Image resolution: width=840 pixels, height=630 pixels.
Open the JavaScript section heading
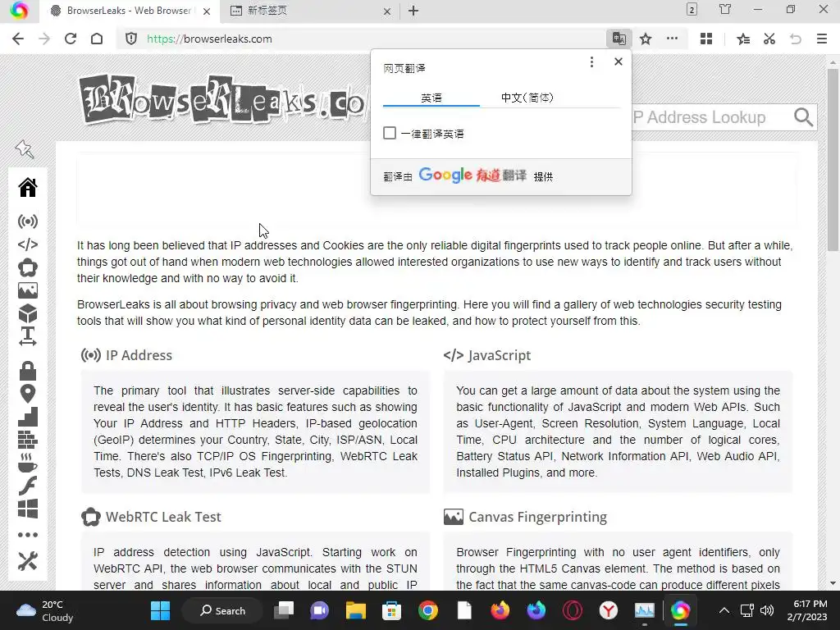coord(500,355)
